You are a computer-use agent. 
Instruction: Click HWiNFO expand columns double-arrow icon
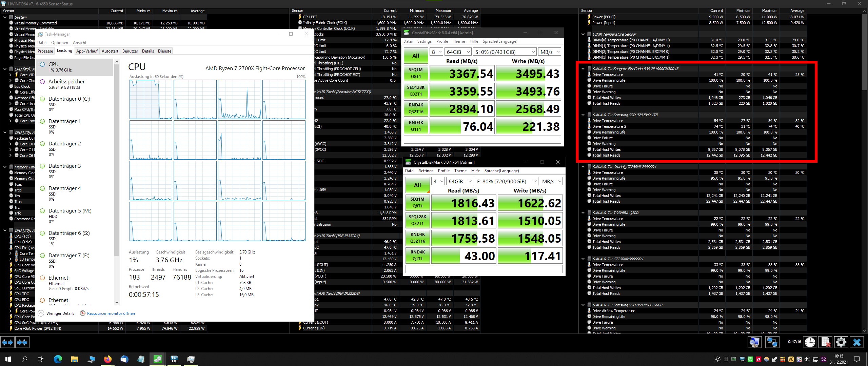tap(7, 342)
